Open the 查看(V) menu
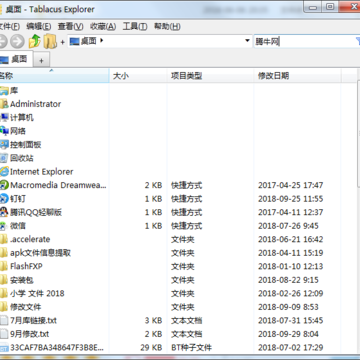The image size is (360, 360). pyautogui.click(x=70, y=26)
